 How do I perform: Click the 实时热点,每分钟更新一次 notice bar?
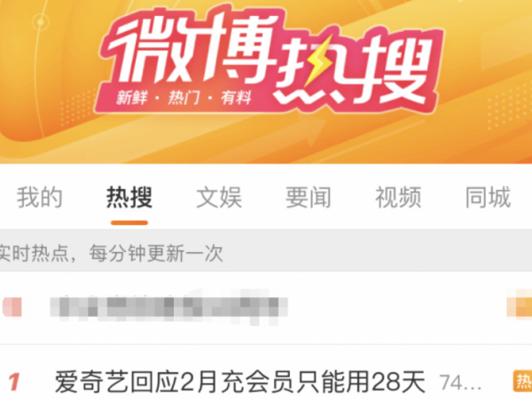coord(266,253)
